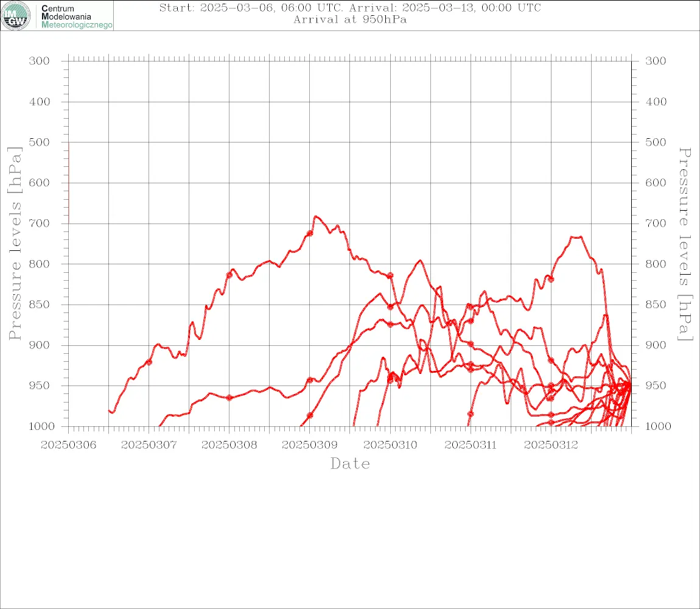
Task: Click the left axis 600 label
Action: point(40,183)
